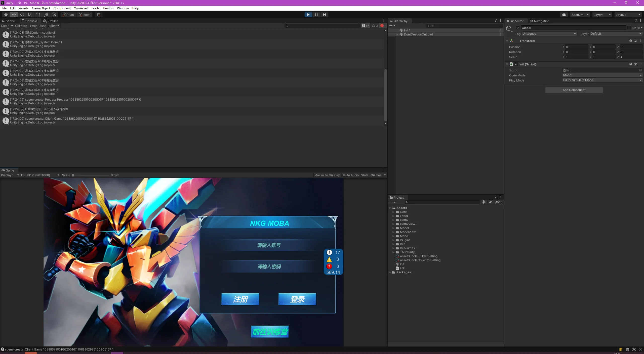644x354 pixels.
Task: Open the Play Mode dropdown
Action: click(602, 80)
